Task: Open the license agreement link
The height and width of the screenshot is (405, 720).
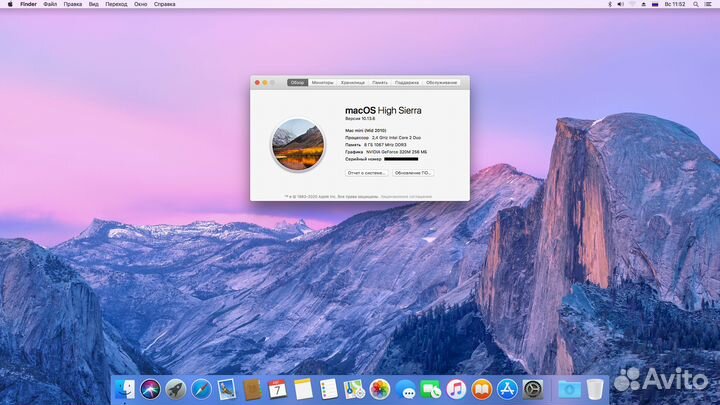Action: tap(406, 197)
